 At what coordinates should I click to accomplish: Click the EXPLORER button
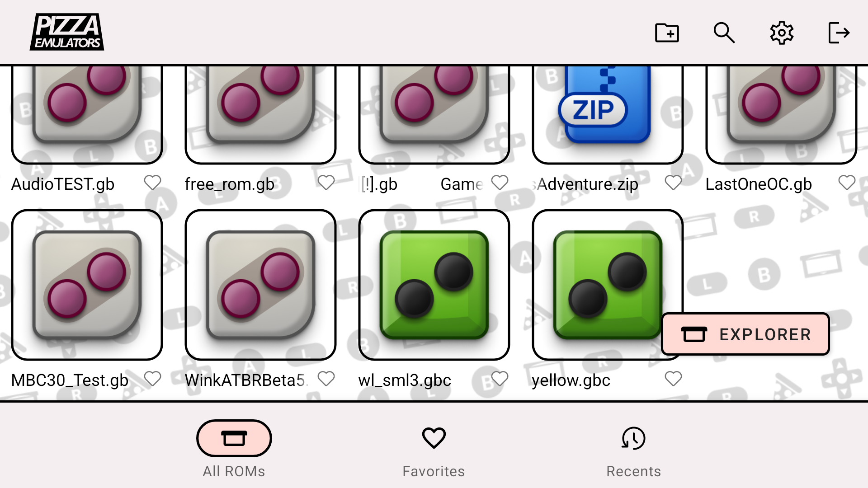745,334
